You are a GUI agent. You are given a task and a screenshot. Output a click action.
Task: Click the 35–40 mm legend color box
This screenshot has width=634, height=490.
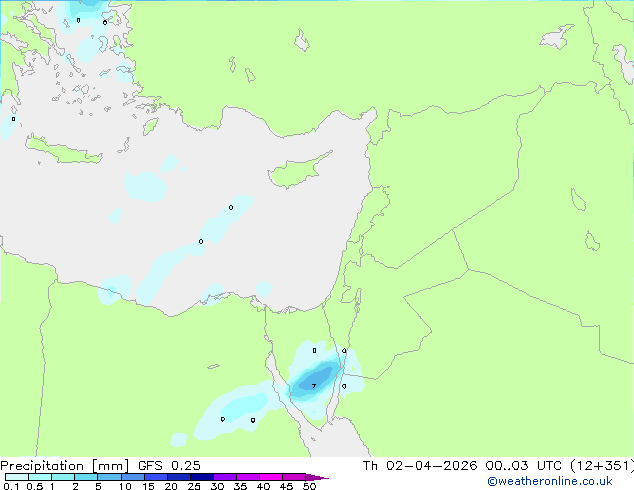point(248,477)
